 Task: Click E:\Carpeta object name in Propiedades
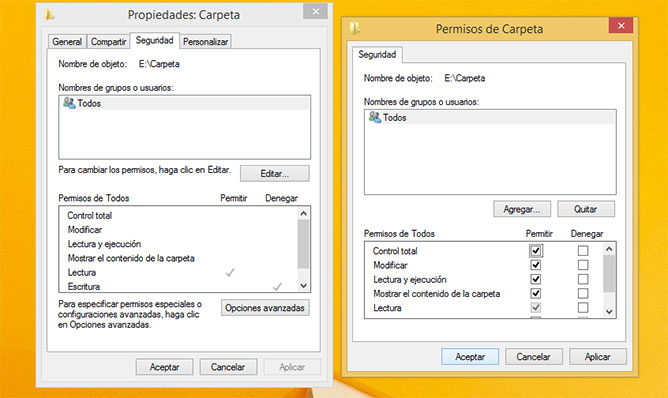click(x=159, y=64)
